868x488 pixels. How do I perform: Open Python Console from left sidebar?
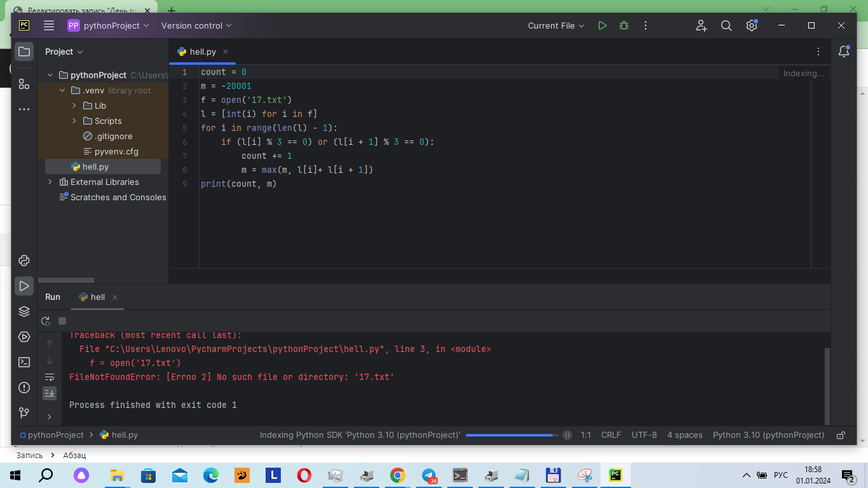(x=24, y=261)
